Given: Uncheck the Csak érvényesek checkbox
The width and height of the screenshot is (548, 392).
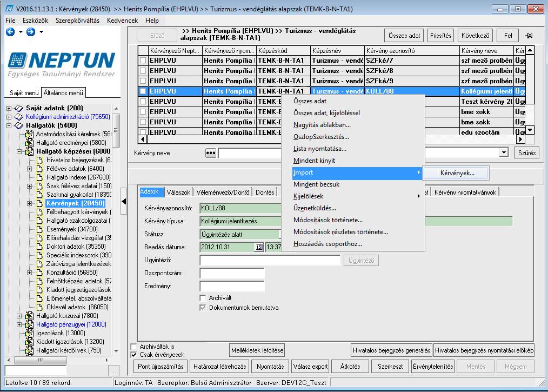Looking at the screenshot, I should pos(133,355).
